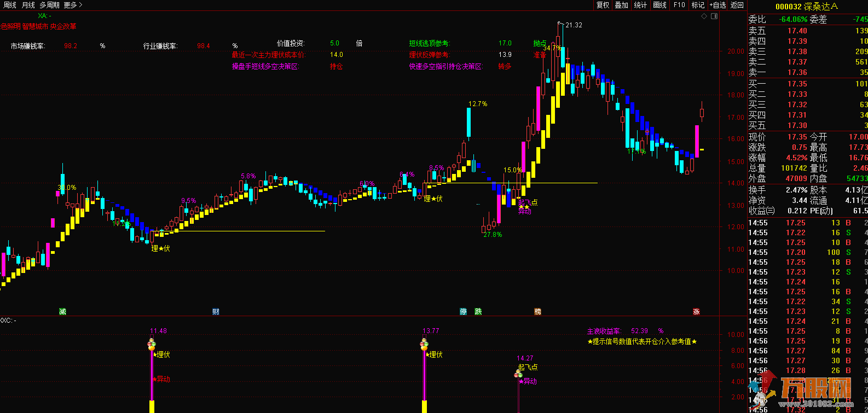Click the red 涨 event marker
The image size is (868, 413).
point(697,312)
